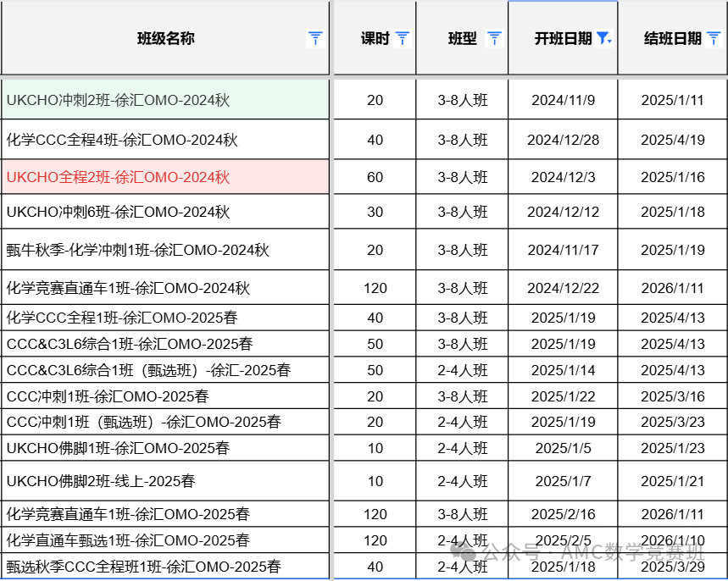
Task: Select 化学CCC全程4班-徐汇OMO-2024秋 cell
Action: [165, 140]
